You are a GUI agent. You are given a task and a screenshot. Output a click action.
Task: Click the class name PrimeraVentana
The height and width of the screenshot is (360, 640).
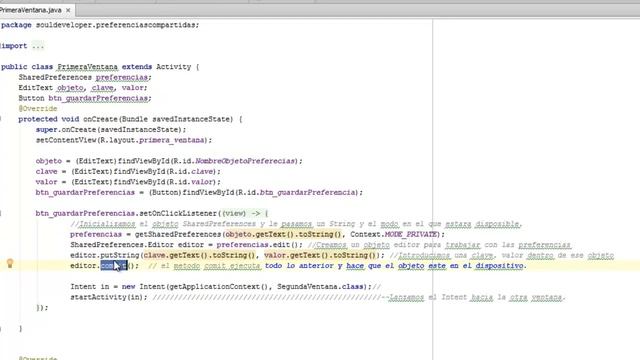[x=87, y=67]
